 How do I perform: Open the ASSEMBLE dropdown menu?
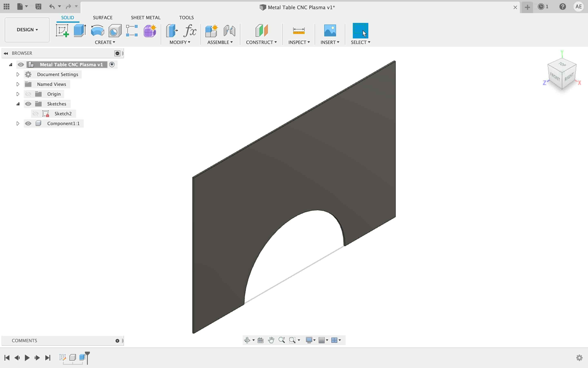(x=220, y=42)
